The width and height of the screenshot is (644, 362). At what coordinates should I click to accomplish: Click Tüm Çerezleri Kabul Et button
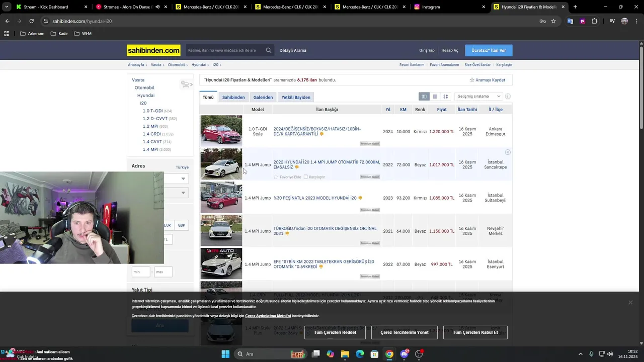pos(475,332)
